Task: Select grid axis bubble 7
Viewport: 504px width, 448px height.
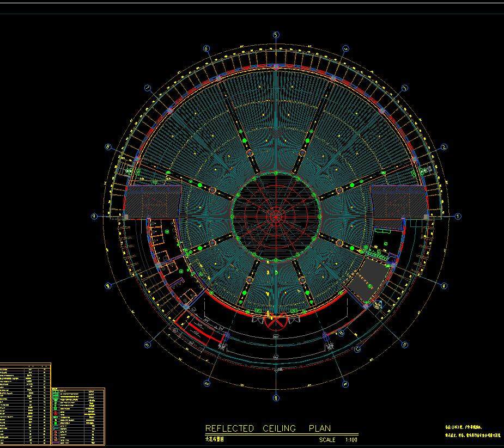Action: (148, 88)
